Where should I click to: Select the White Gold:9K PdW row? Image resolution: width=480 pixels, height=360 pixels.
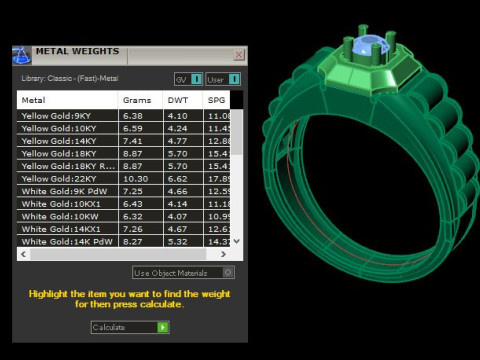point(123,191)
